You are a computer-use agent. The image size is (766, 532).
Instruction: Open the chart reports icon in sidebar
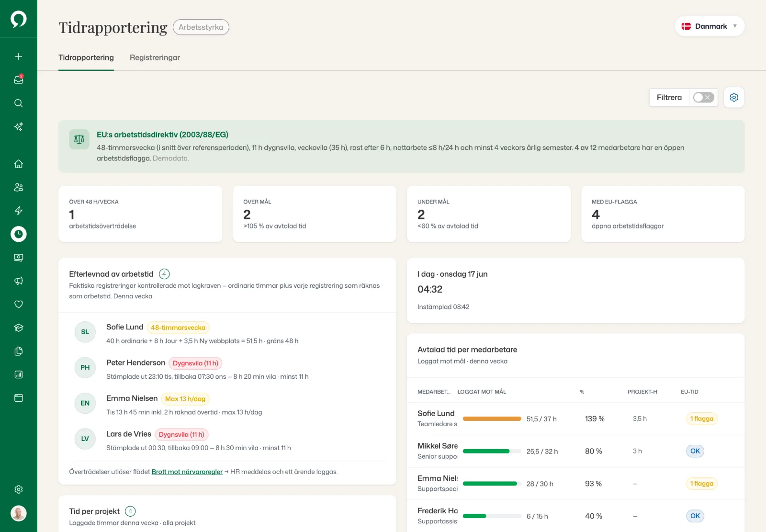click(x=19, y=374)
